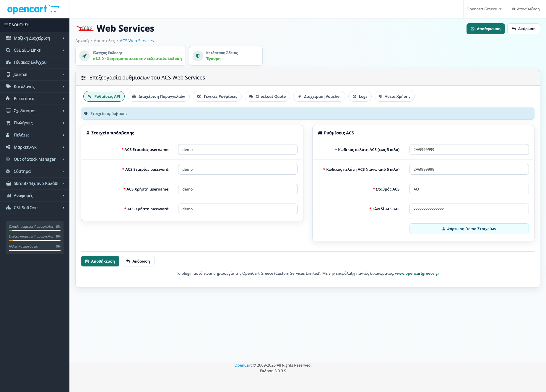Focus the Κλειδί ACS API field
This screenshot has width=546, height=392.
469,209
